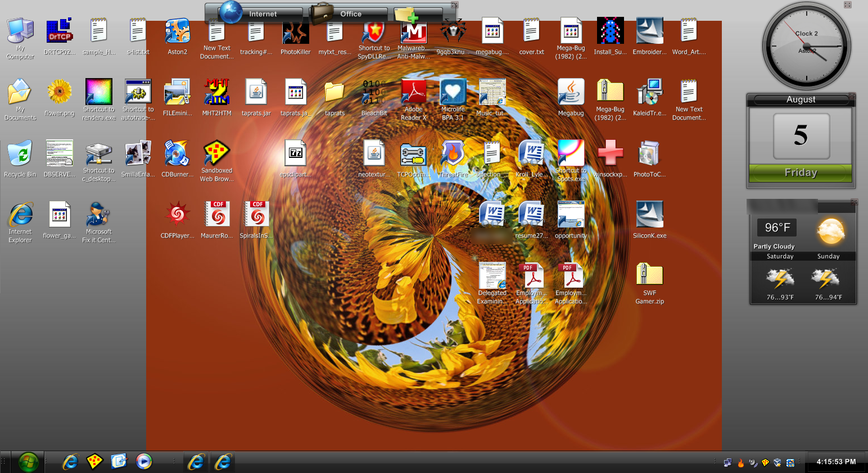This screenshot has height=473, width=868.
Task: Click the green Start button
Action: tap(28, 462)
